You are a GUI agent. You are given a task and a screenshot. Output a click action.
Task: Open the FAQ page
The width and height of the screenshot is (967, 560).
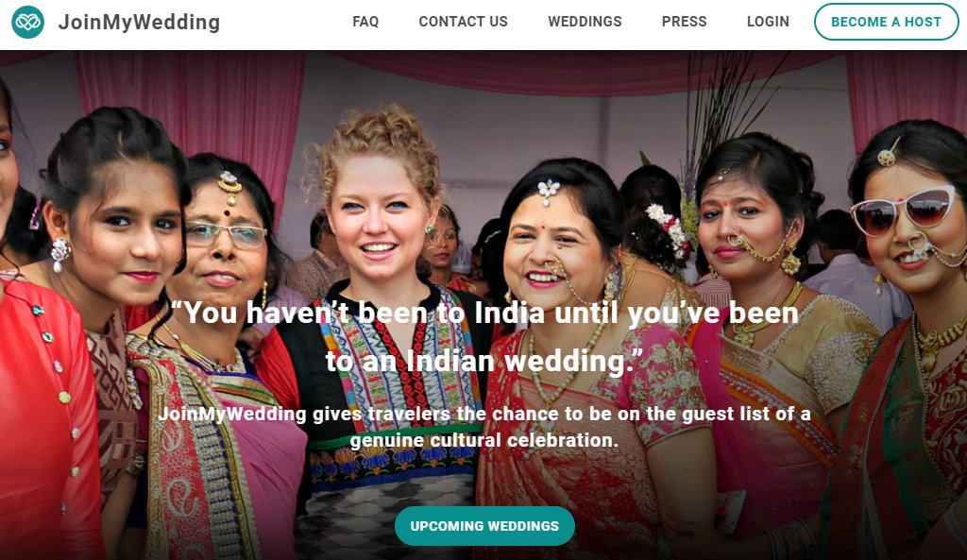tap(365, 22)
